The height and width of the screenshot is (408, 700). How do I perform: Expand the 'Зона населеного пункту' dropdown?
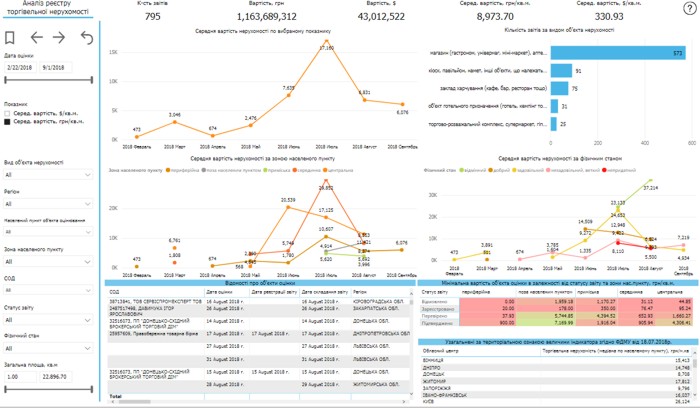pos(48,262)
